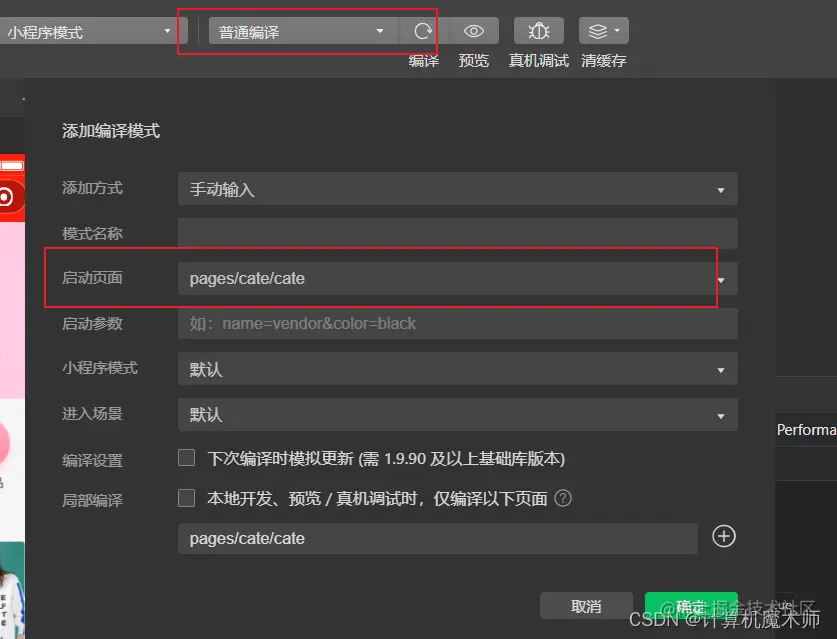The height and width of the screenshot is (639, 837).
Task: Switch the 小程序模式 selector
Action: point(90,30)
